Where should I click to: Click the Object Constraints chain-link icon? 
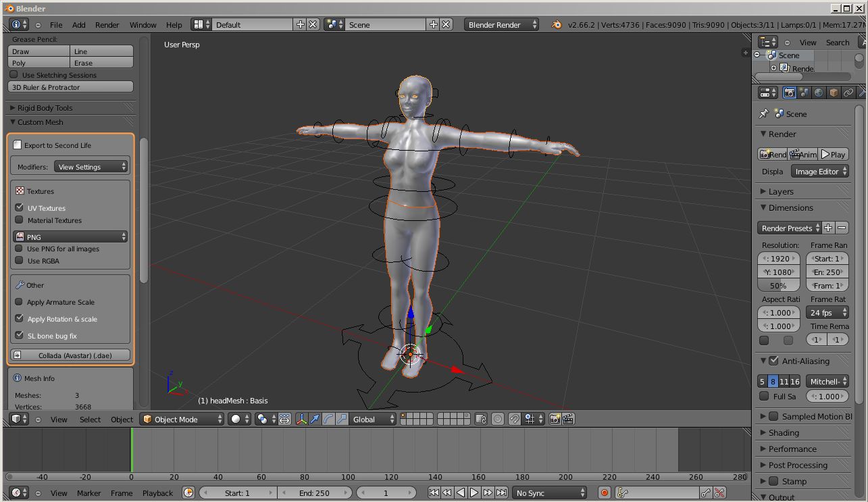pos(848,93)
